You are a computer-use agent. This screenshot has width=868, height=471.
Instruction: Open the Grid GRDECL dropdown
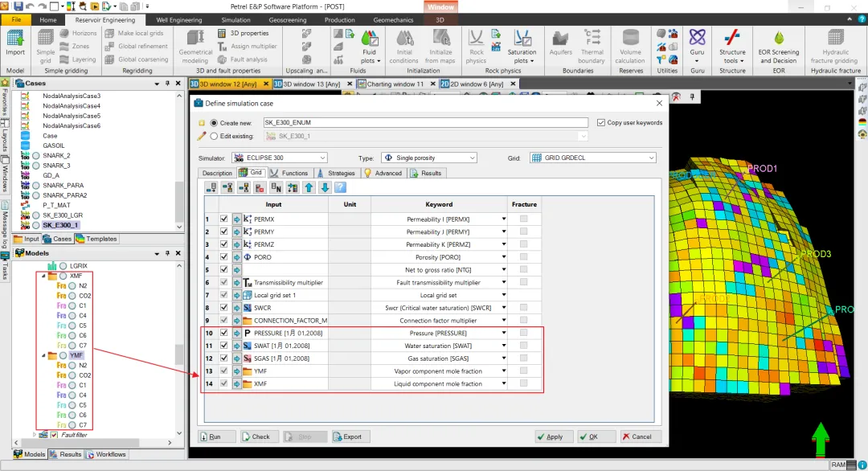point(593,158)
